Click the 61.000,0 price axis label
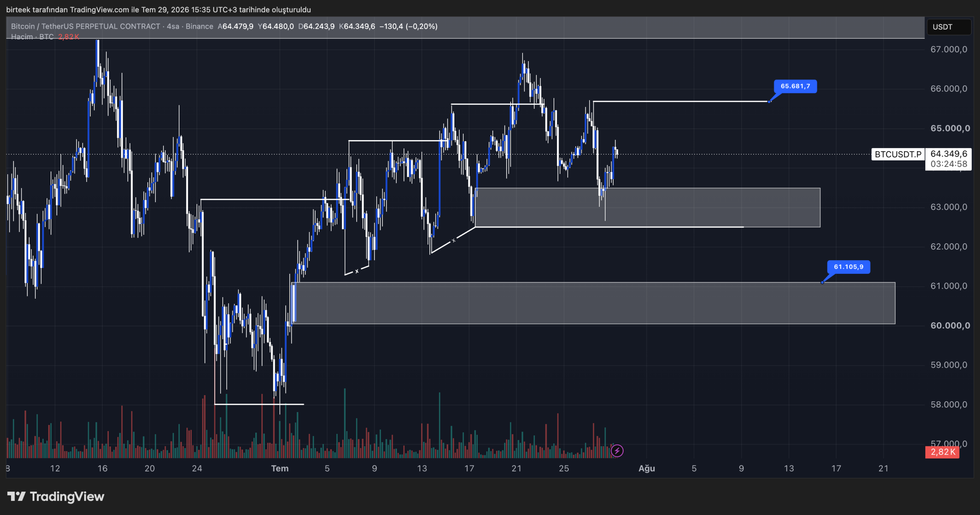This screenshot has width=980, height=515. click(949, 286)
